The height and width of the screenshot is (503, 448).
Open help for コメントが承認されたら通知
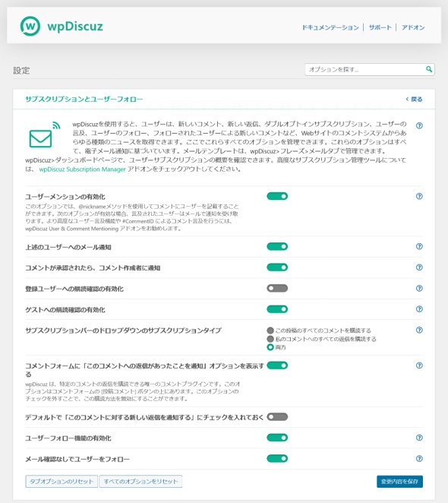coord(419,267)
